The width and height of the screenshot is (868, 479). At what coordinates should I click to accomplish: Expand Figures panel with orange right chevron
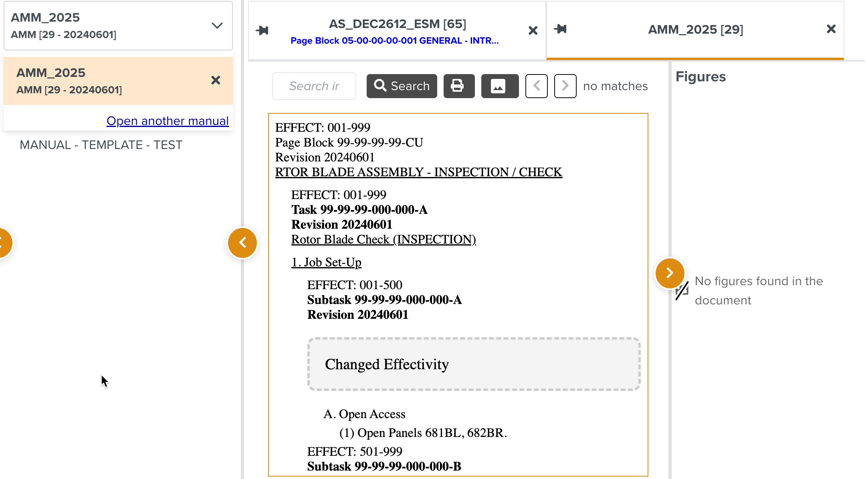tap(670, 273)
